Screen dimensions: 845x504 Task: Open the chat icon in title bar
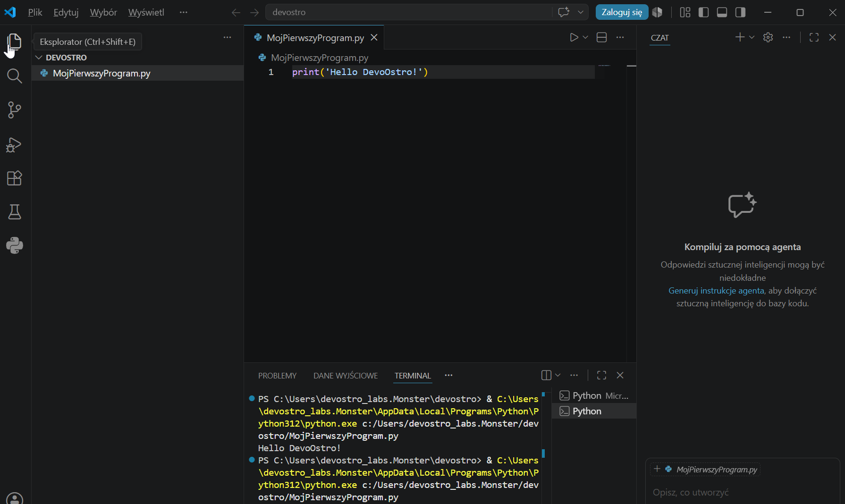(564, 12)
